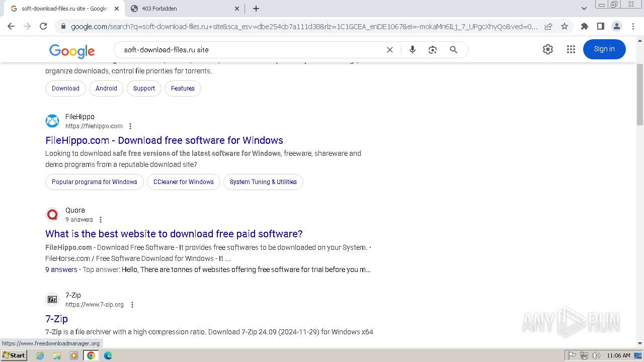Image resolution: width=644 pixels, height=362 pixels.
Task: Click the 9 answers link
Action: (61, 269)
